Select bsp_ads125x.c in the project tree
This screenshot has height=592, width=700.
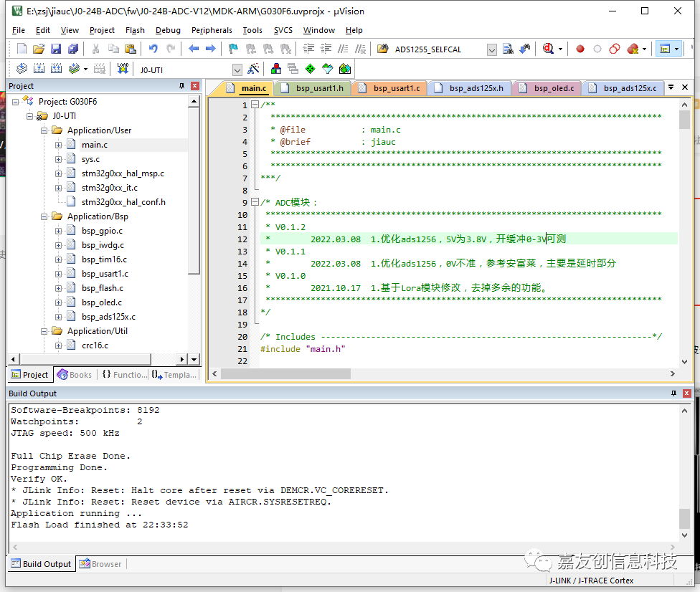108,317
